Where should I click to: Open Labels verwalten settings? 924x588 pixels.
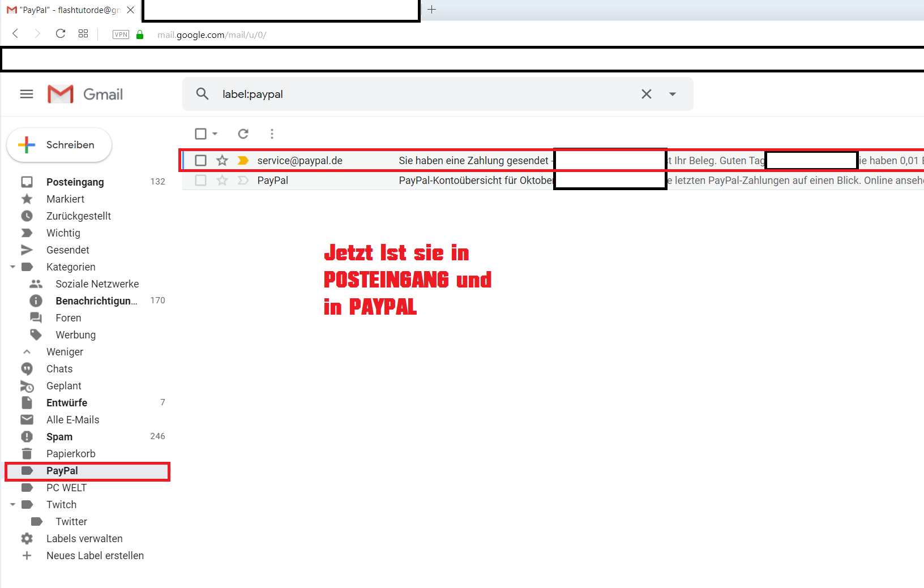click(84, 538)
